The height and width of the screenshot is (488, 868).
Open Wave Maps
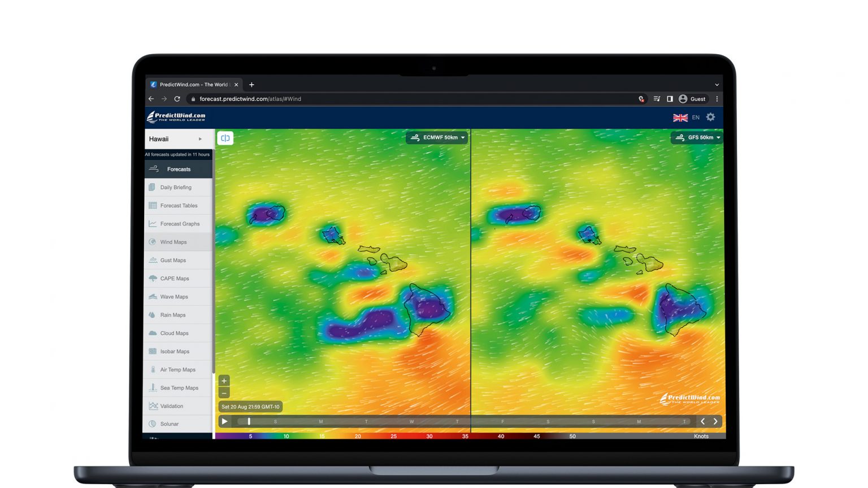pyautogui.click(x=173, y=297)
